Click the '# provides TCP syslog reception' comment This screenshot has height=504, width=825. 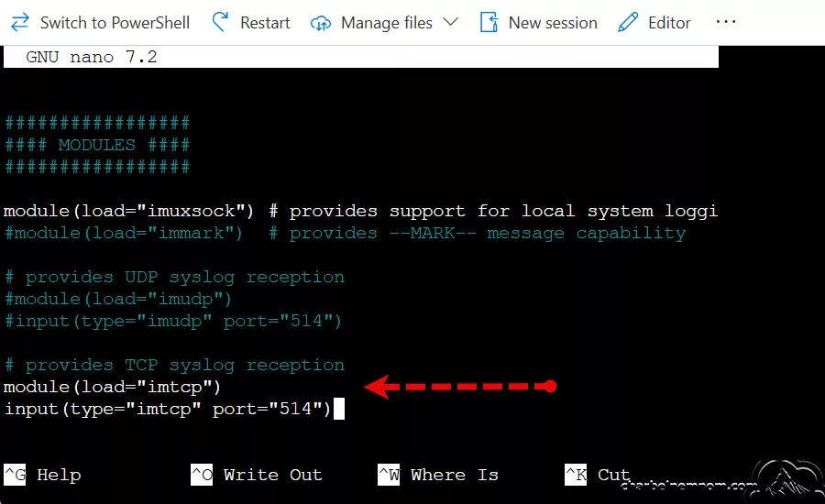coord(175,365)
